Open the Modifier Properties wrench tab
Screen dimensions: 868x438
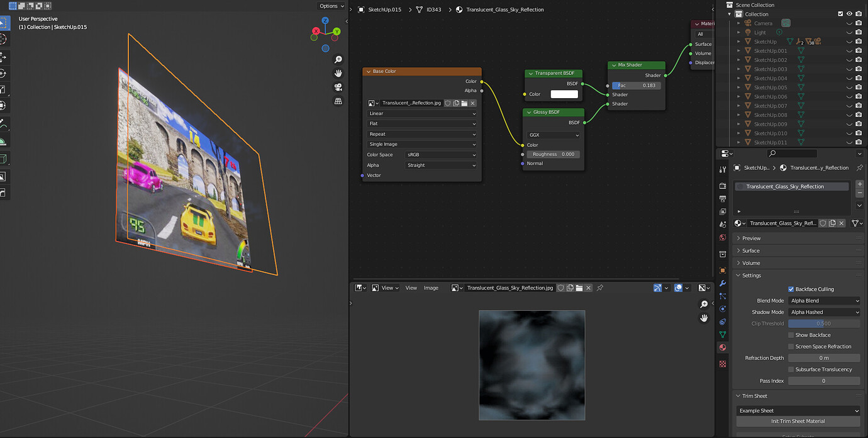click(x=722, y=283)
